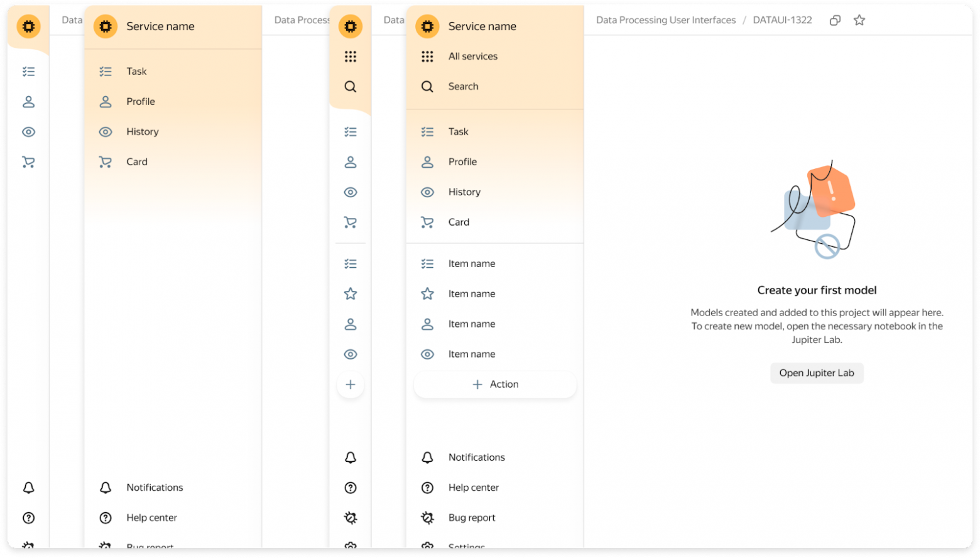Viewport: 980px width, 558px height.
Task: Open the cart icon in the rail with the search icon
Action: (351, 222)
